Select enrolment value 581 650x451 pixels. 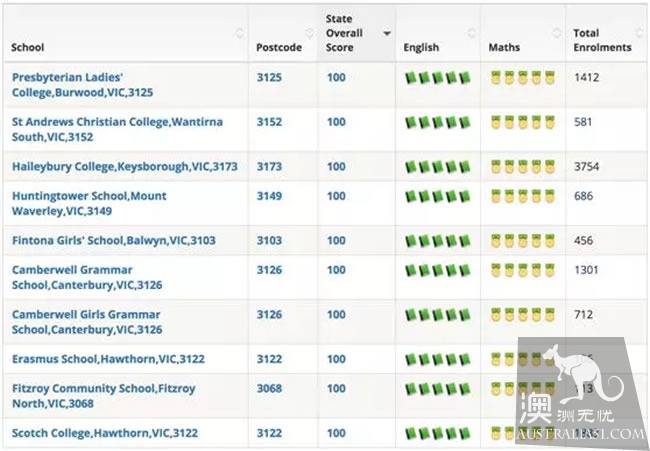(582, 122)
